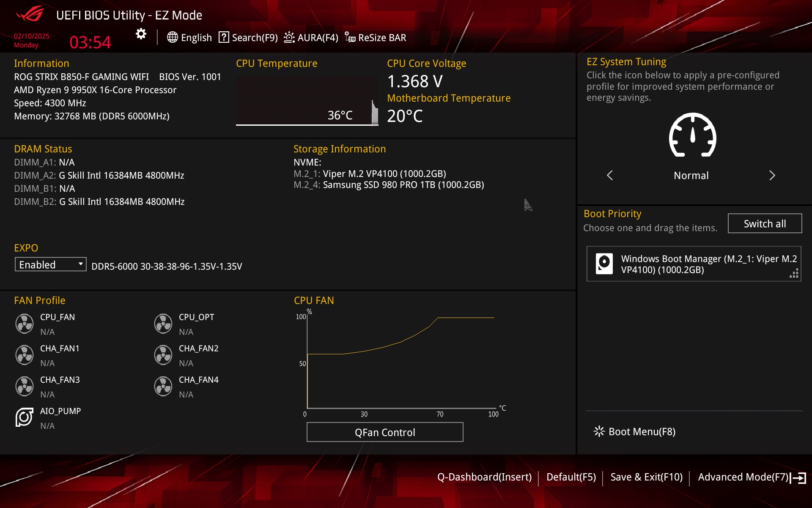The height and width of the screenshot is (508, 812).
Task: Click the EZ System Tuning gauge icon
Action: pos(692,135)
